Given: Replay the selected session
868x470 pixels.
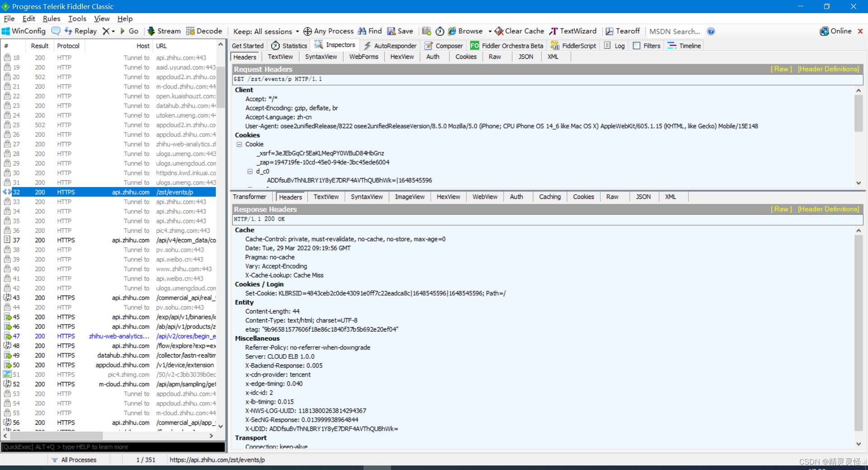Looking at the screenshot, I should coord(80,31).
